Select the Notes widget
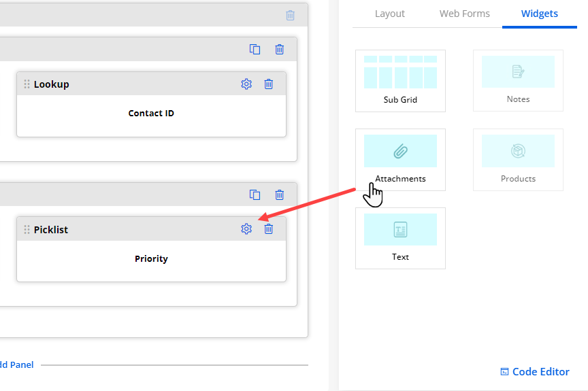 (518, 80)
